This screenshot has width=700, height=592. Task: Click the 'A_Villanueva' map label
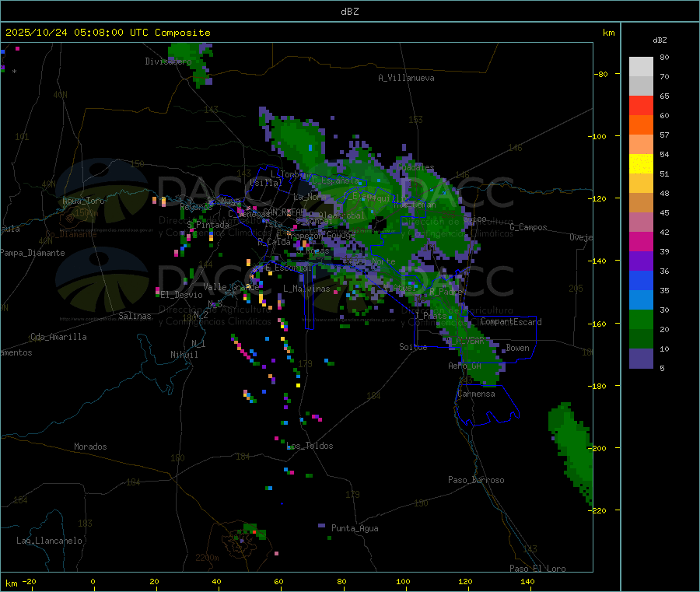pos(406,78)
